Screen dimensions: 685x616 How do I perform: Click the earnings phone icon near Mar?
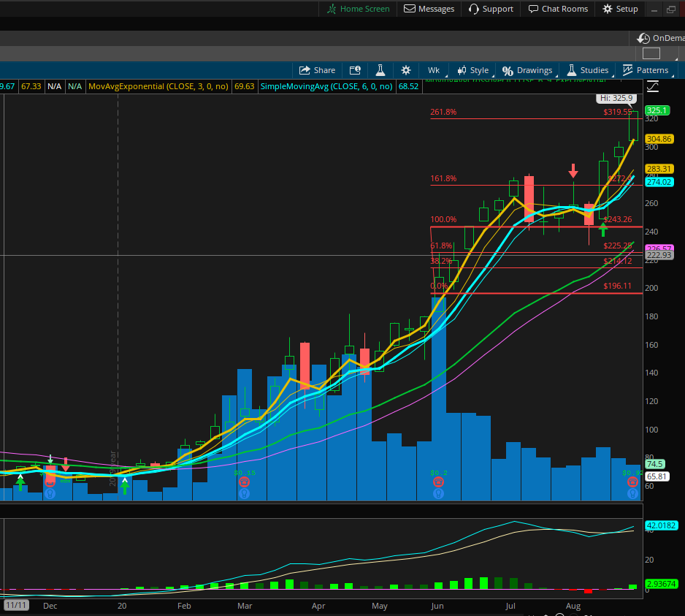point(244,482)
